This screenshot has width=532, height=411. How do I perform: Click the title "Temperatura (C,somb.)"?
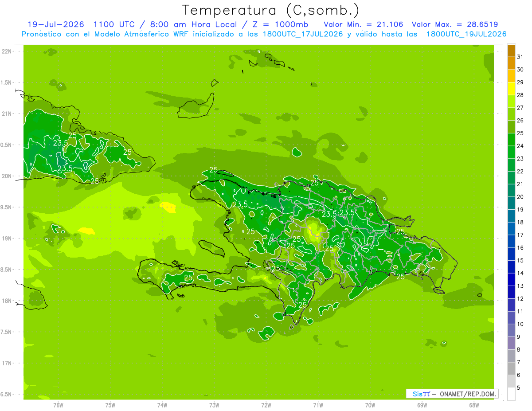tap(271, 10)
